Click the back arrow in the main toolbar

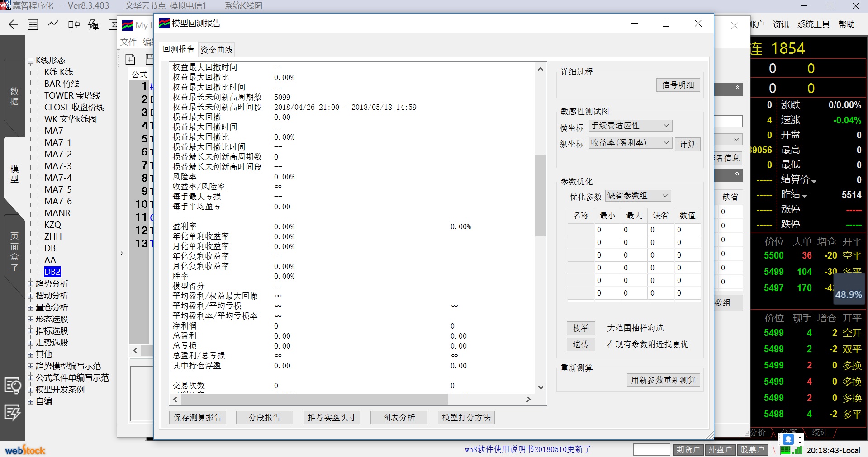click(13, 24)
